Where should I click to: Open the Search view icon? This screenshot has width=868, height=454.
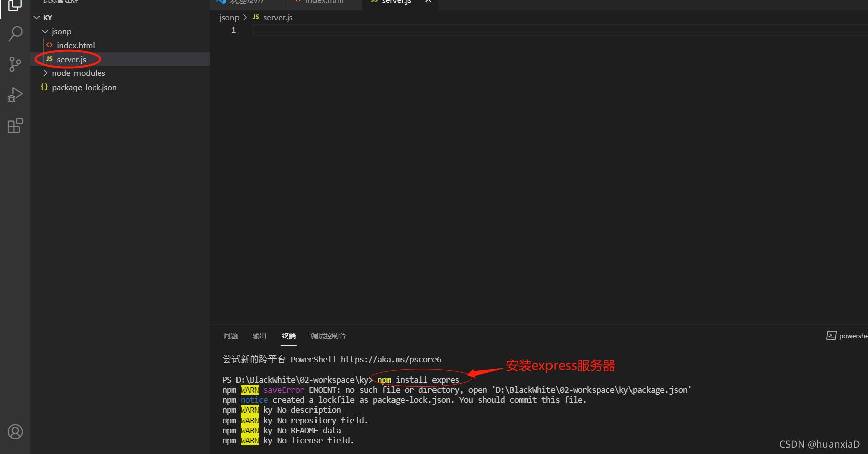[15, 34]
